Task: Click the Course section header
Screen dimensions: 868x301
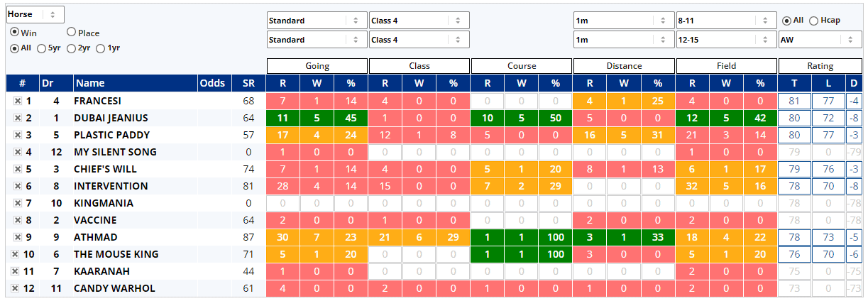Action: 522,66
